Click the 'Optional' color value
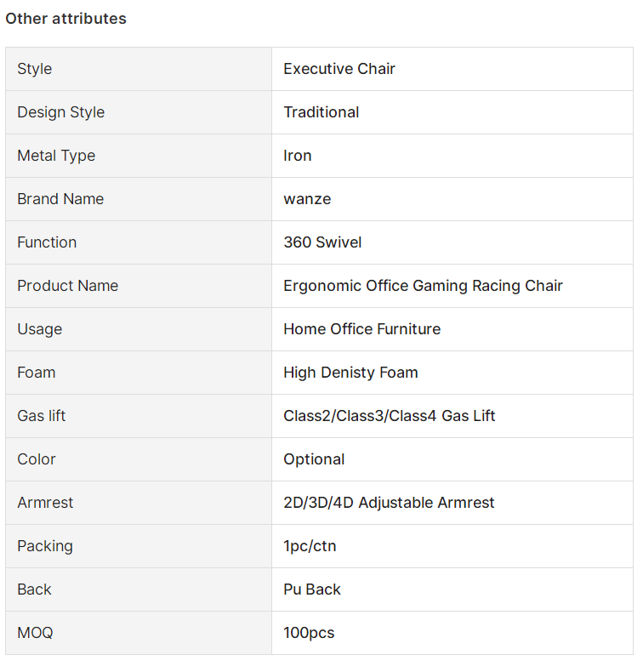Screen dimensions: 643x672 (x=314, y=459)
